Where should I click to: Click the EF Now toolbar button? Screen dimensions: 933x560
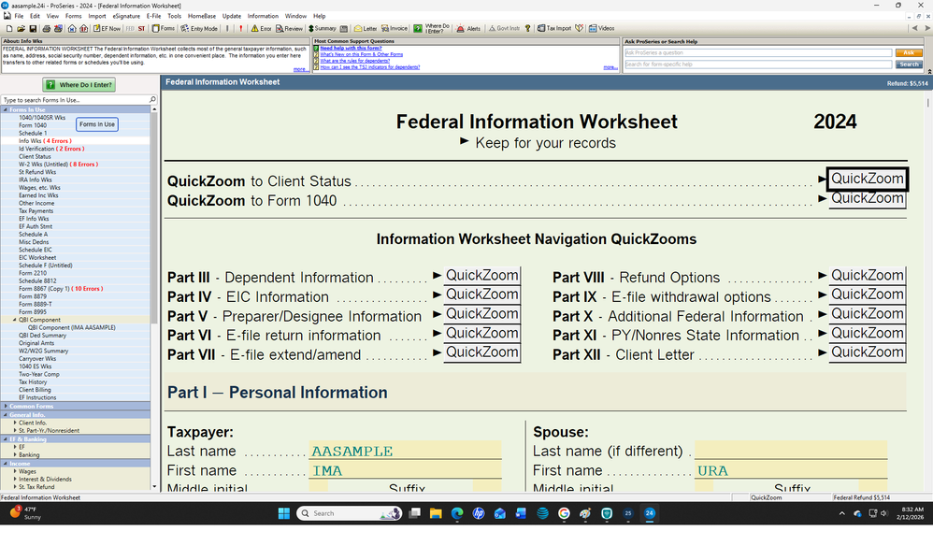pos(108,29)
